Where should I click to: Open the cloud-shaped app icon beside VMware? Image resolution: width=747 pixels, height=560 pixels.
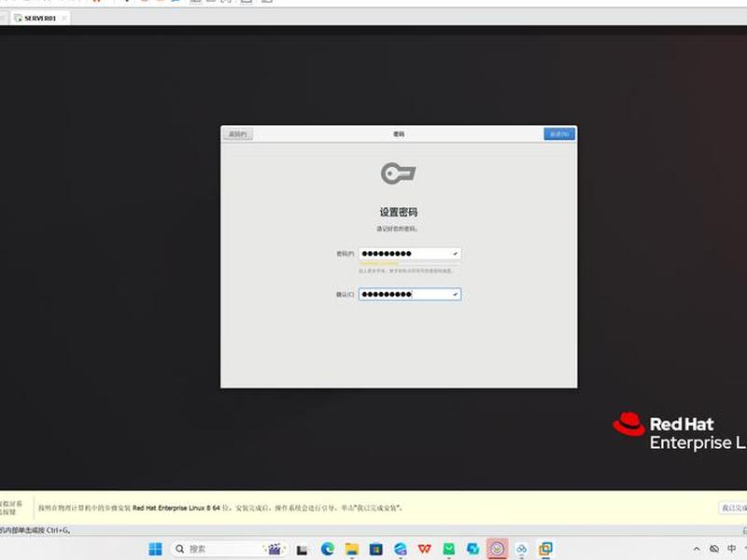pyautogui.click(x=522, y=549)
